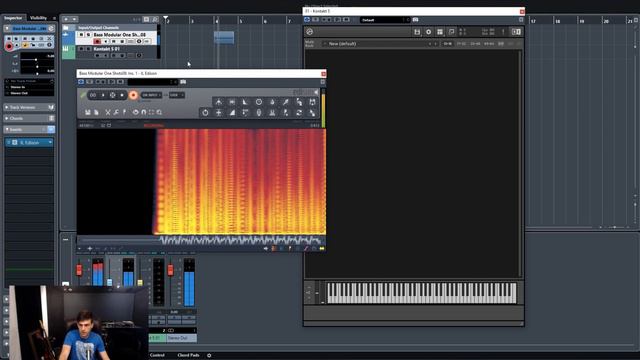Click Edison's stop button
640x360 pixels.
coord(122,95)
